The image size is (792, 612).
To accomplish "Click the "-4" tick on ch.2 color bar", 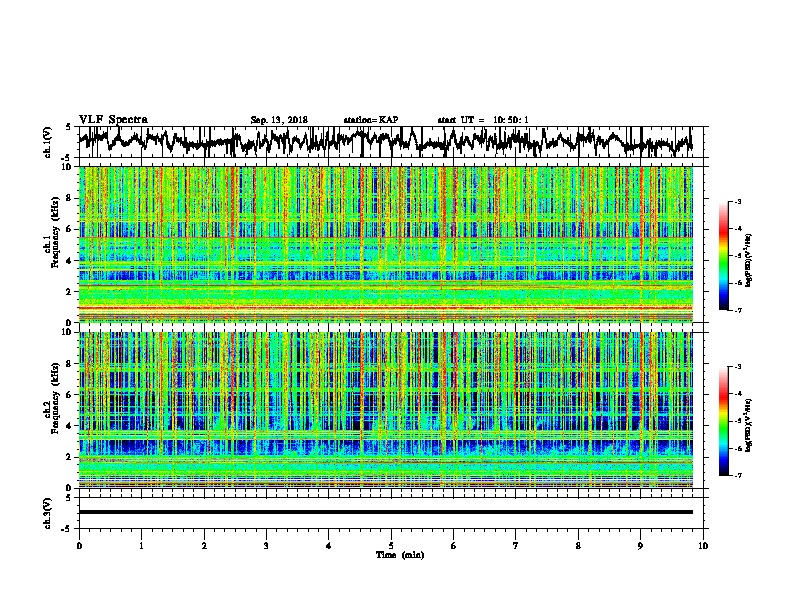I will (738, 393).
